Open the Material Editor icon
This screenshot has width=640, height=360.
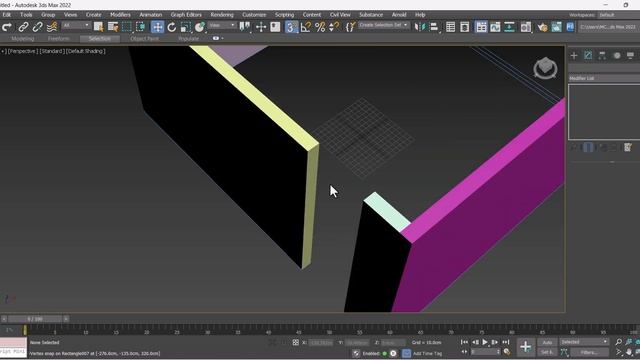526,27
